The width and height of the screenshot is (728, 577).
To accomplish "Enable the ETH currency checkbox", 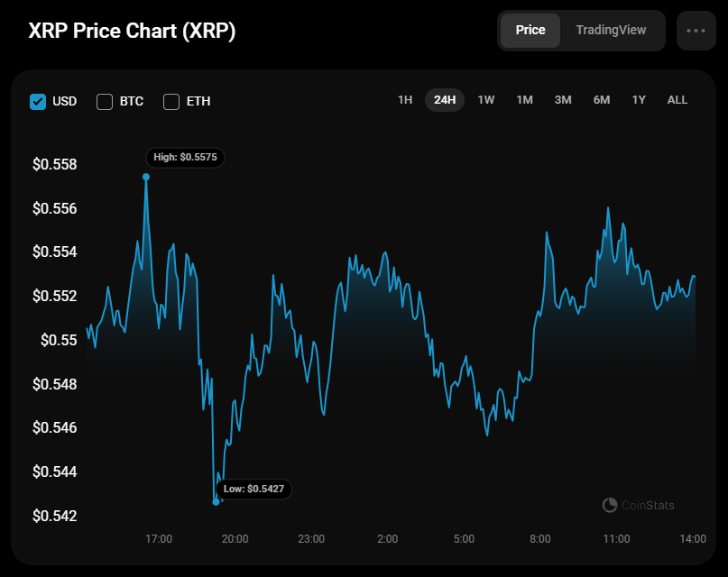I will 171,101.
